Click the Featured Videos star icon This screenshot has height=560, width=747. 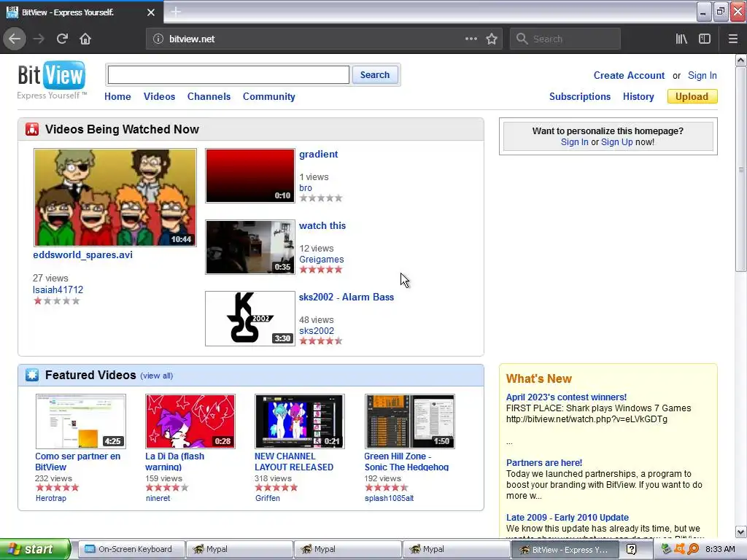(32, 375)
